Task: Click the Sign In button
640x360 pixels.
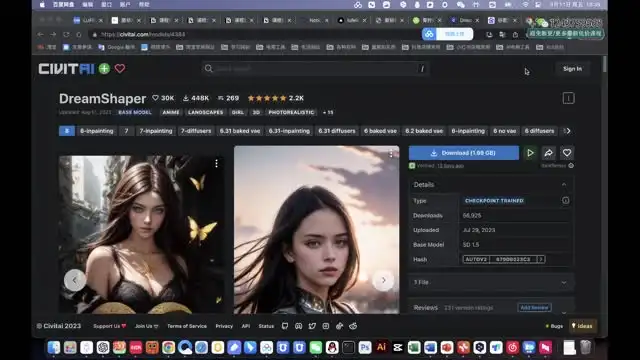Action: click(x=572, y=69)
